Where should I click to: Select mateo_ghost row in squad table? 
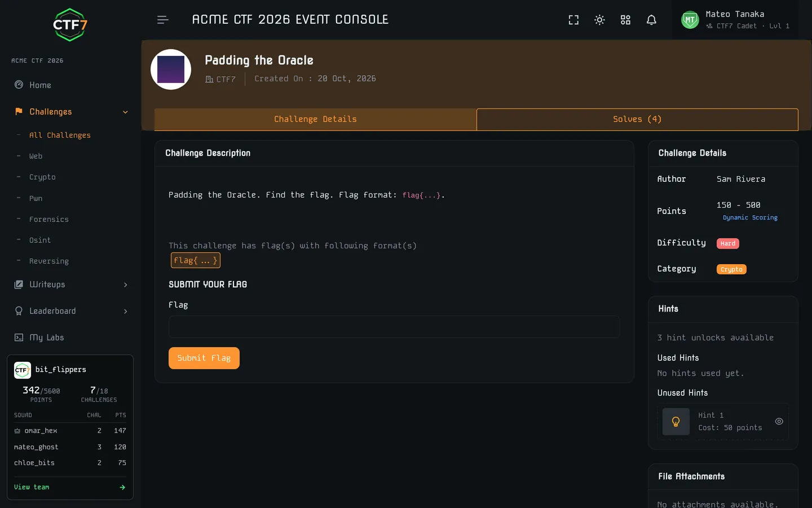70,446
